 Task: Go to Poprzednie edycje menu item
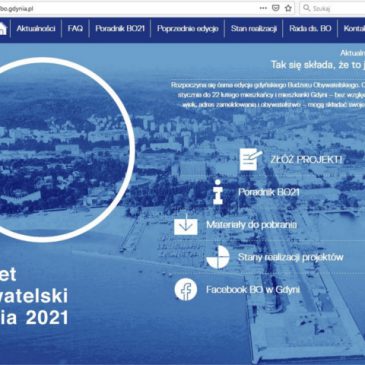pos(188,29)
